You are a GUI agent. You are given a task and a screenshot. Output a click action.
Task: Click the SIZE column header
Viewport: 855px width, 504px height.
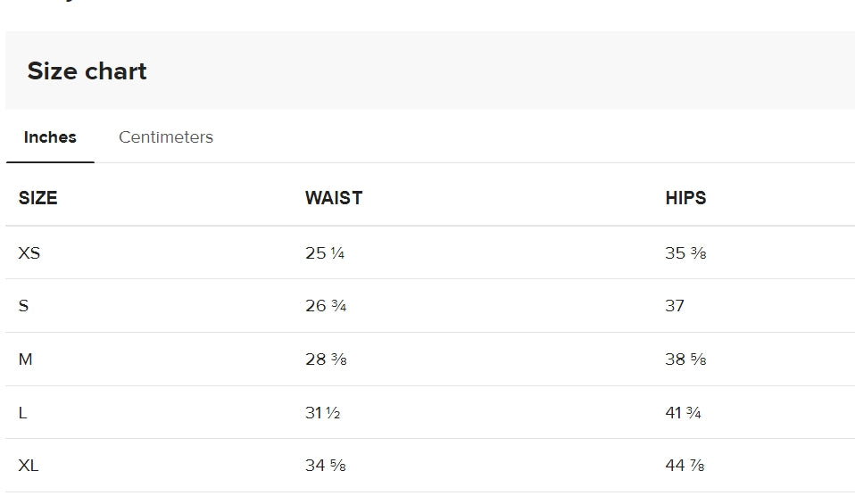37,198
